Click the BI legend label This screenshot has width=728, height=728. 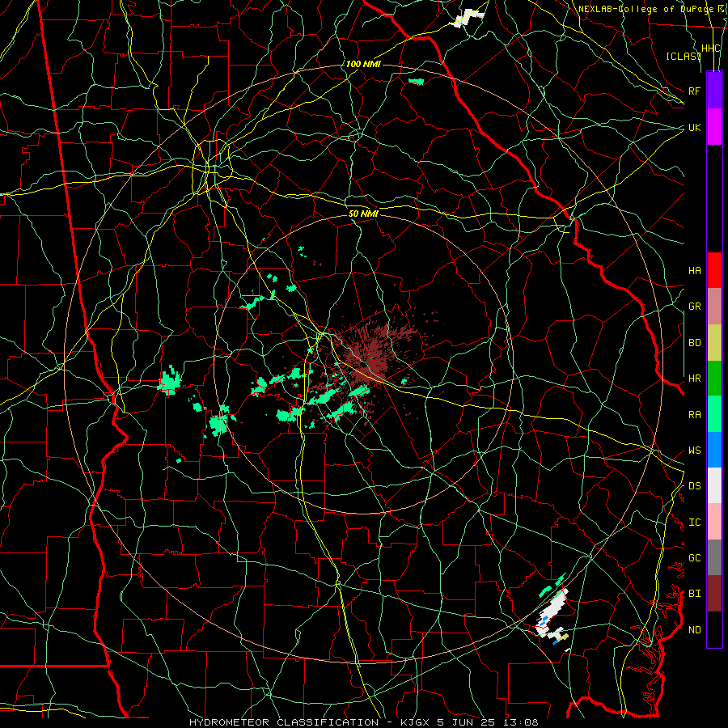tap(694, 594)
